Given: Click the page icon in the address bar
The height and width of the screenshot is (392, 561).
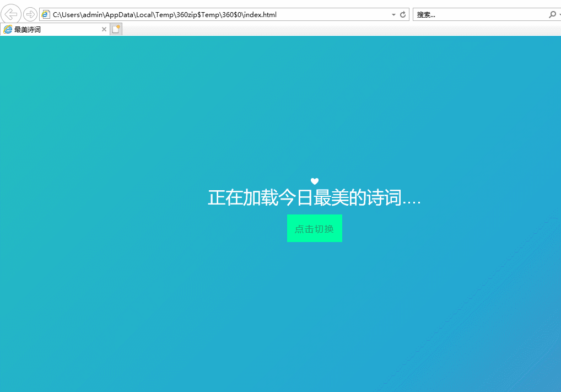Looking at the screenshot, I should [x=45, y=14].
